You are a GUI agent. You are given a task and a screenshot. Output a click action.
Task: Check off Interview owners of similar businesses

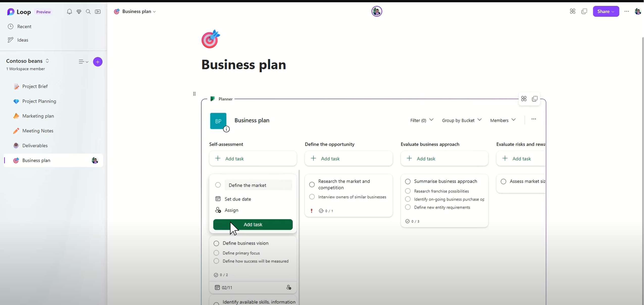click(312, 197)
